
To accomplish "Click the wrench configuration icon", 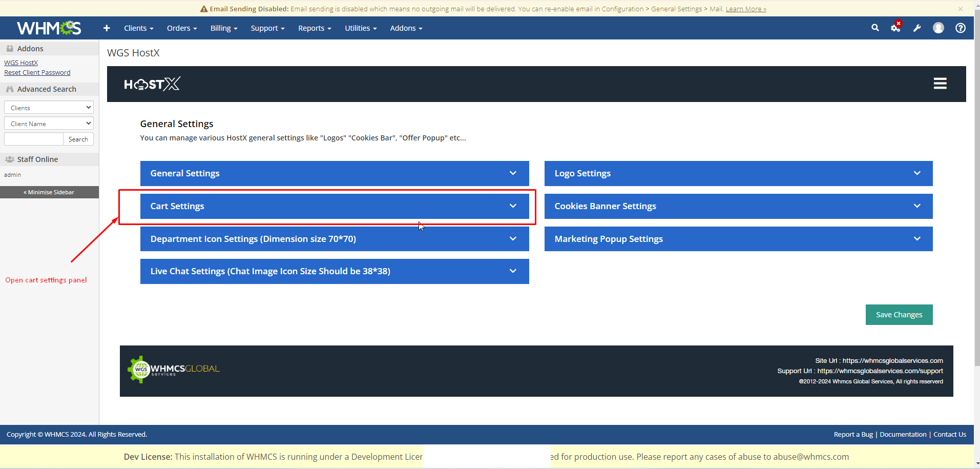I will pos(917,28).
